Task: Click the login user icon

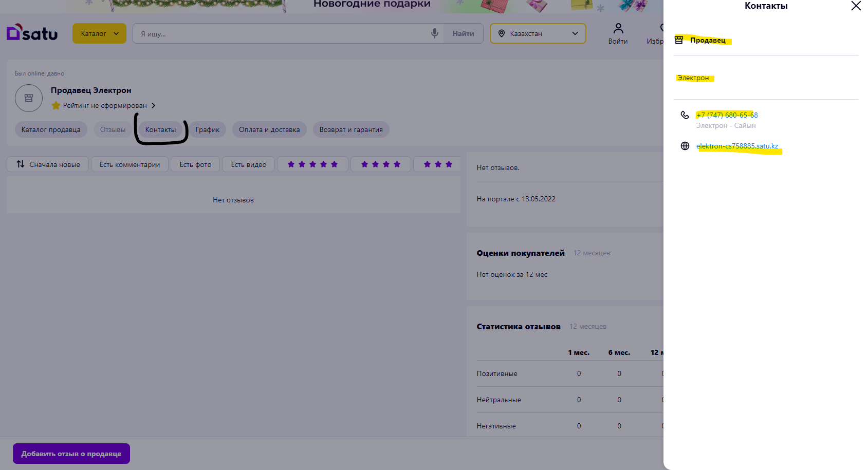Action: tap(618, 28)
